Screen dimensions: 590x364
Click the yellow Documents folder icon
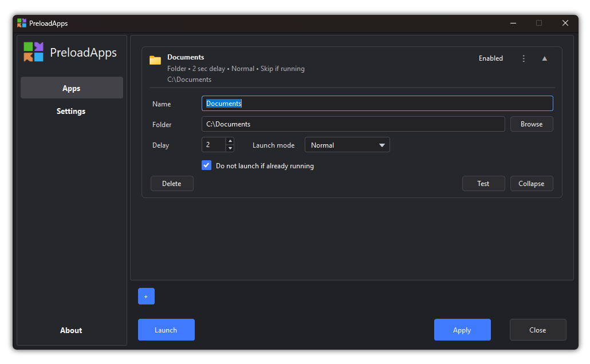pyautogui.click(x=155, y=60)
